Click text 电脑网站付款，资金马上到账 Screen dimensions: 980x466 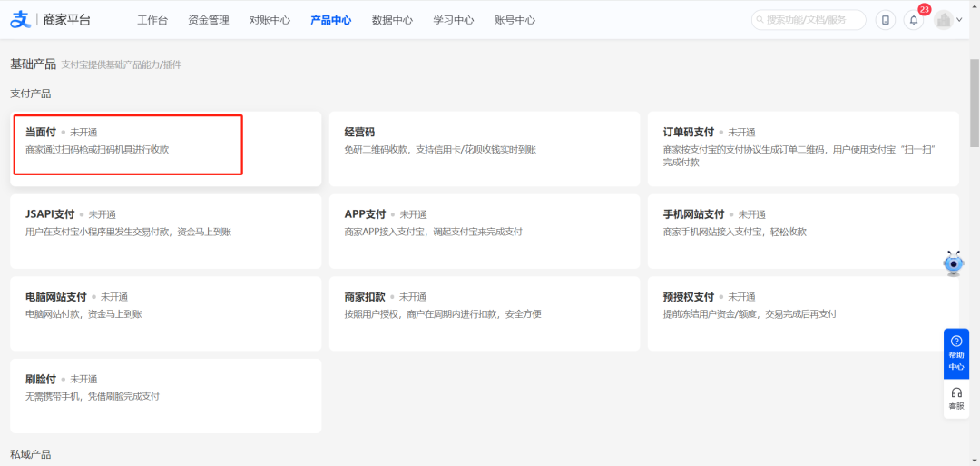[83, 314]
